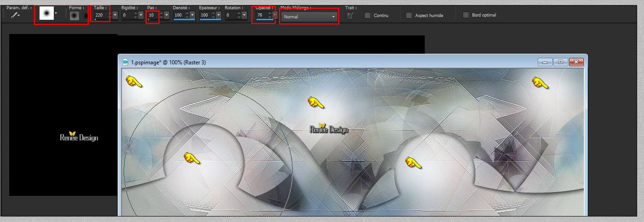
Task: Step the Epaisseur spinner arrows
Action: (213, 15)
